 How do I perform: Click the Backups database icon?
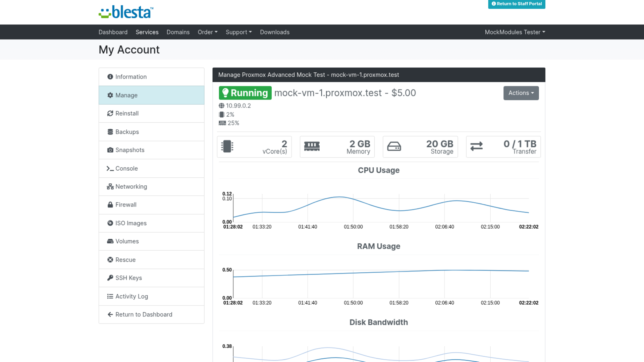click(110, 132)
